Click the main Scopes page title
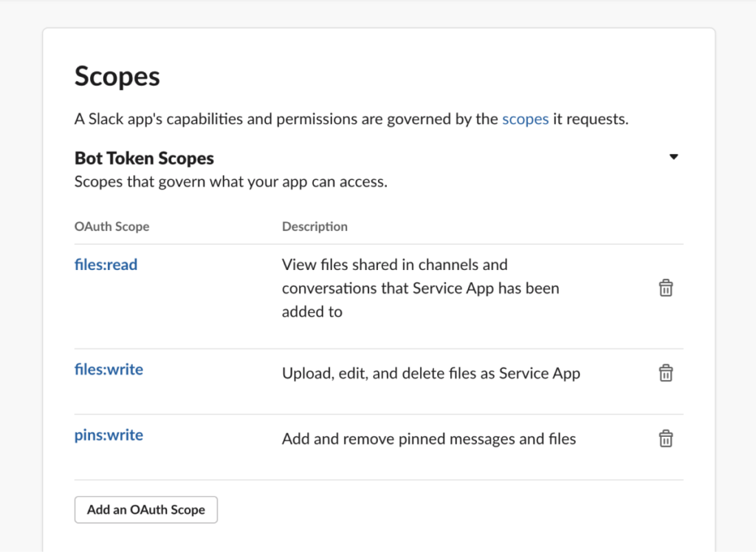756x552 pixels. tap(117, 76)
